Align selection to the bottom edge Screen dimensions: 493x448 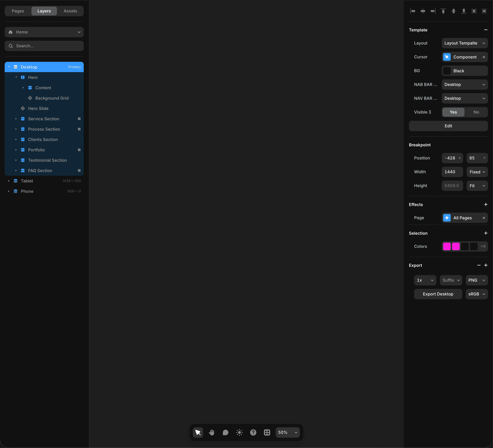tap(464, 11)
